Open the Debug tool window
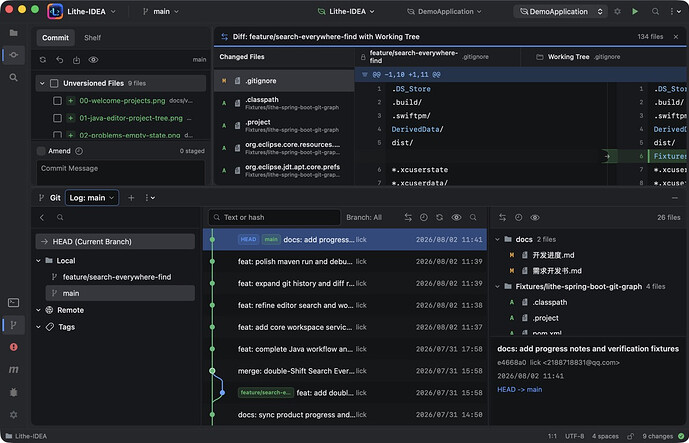The height and width of the screenshot is (443, 689). click(x=14, y=392)
